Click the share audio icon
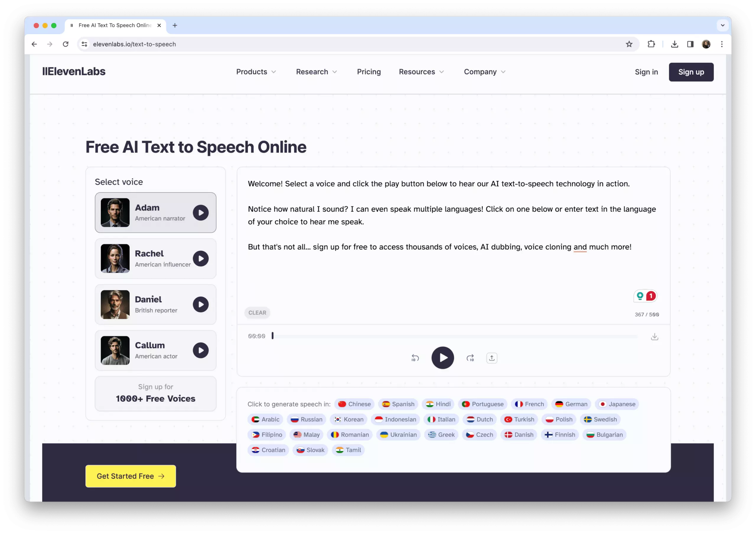756x534 pixels. coord(492,358)
